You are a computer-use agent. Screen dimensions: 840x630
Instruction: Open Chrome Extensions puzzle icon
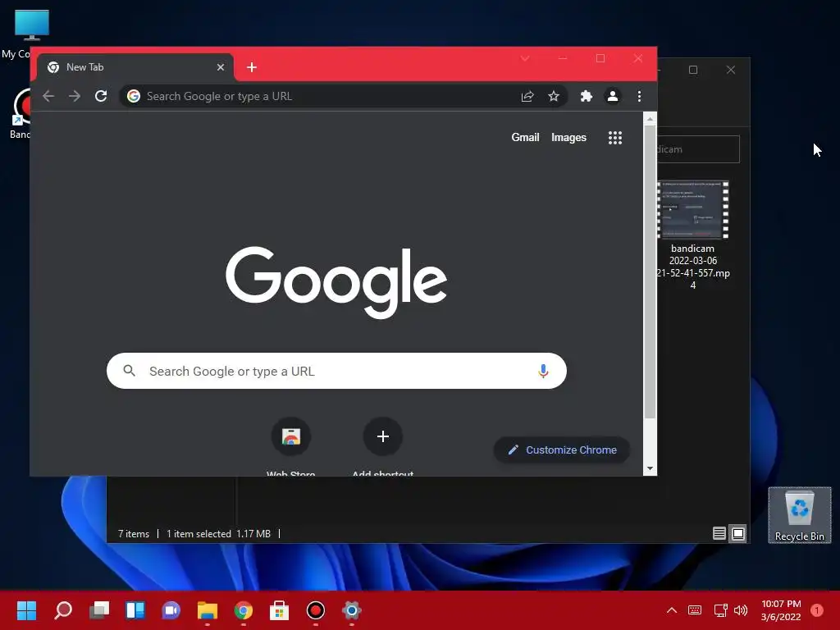click(x=586, y=97)
